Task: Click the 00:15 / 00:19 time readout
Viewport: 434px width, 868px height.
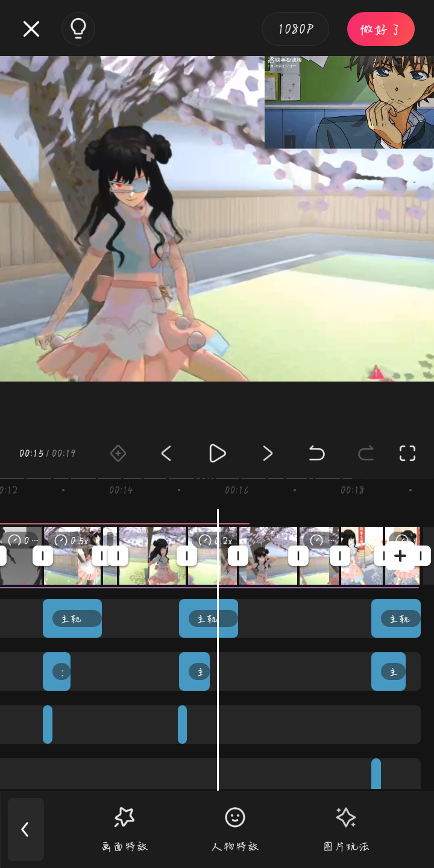Action: tap(47, 453)
